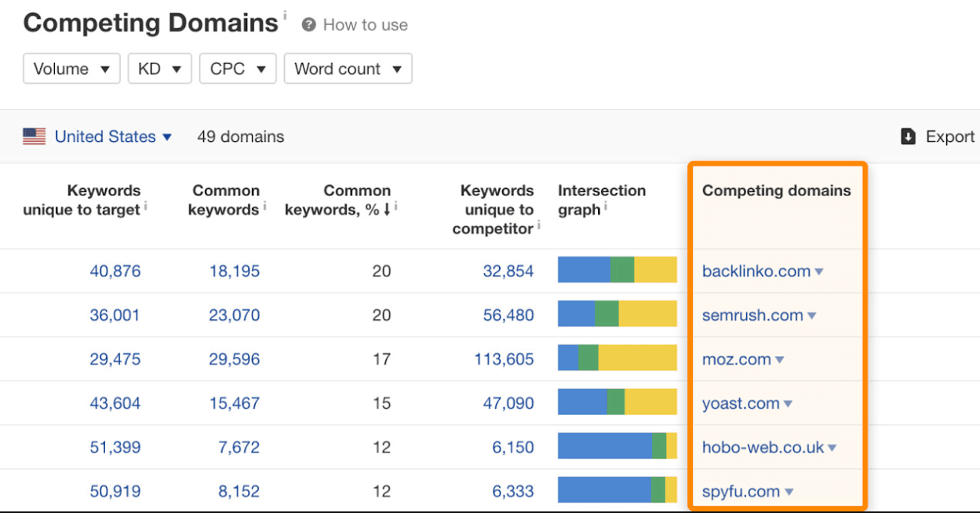Click the 32,854 competitor keywords value

[508, 271]
